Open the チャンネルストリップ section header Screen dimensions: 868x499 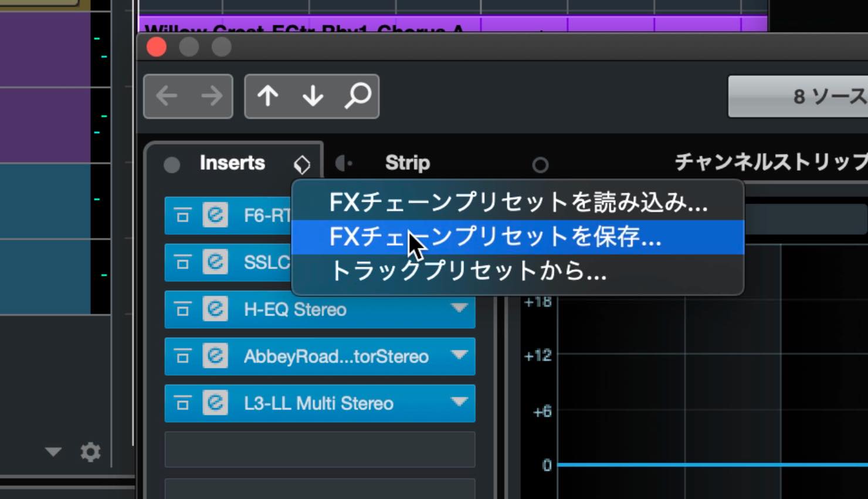pyautogui.click(x=771, y=162)
